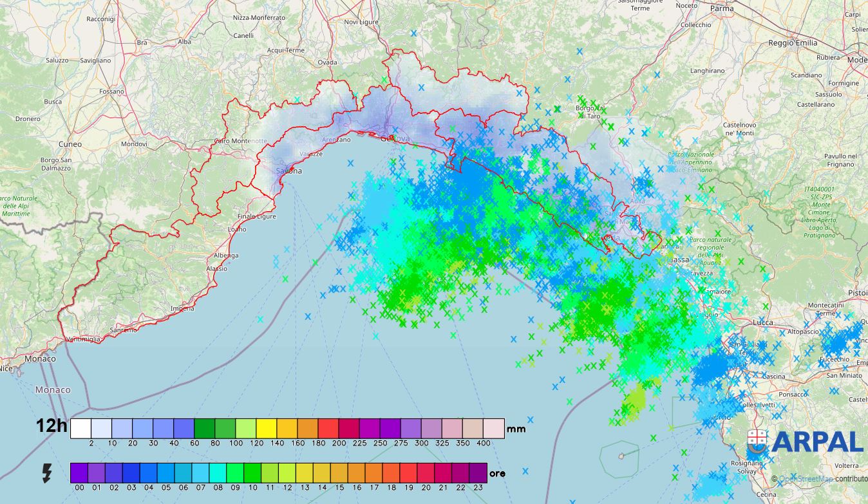The width and height of the screenshot is (868, 504).
Task: Select the dark green 60-80 mm rainfall swatch
Action: [205, 428]
